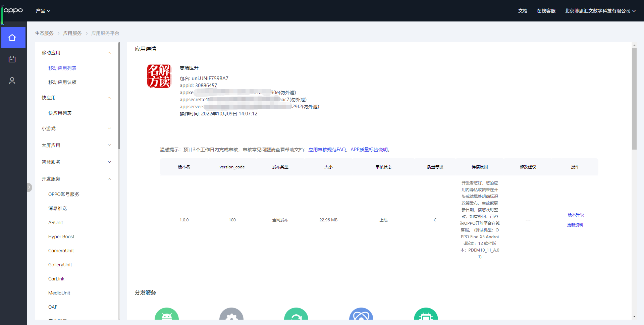The width and height of the screenshot is (644, 325).
Task: Open CameraUnit in the sidebar
Action: [x=61, y=251]
